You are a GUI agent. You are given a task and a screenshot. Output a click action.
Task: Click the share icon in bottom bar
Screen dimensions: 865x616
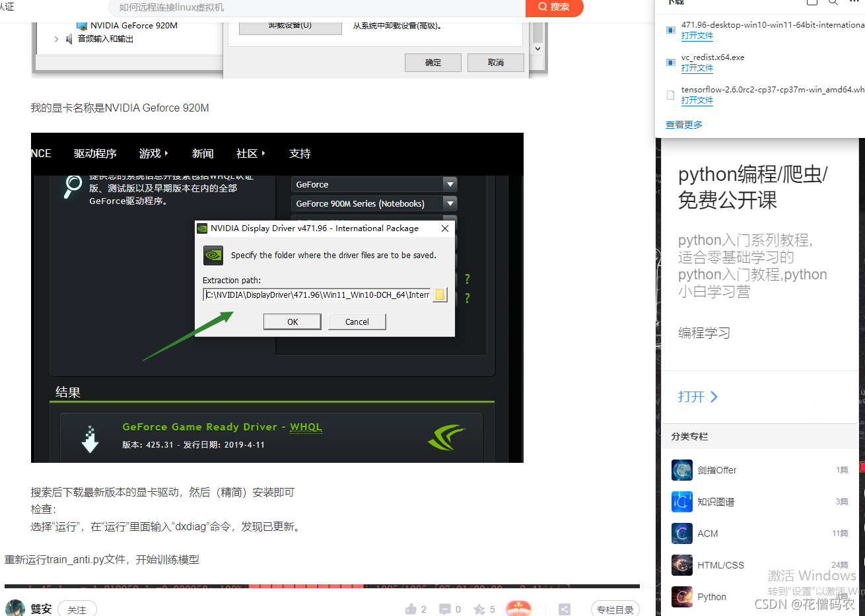tap(564, 609)
